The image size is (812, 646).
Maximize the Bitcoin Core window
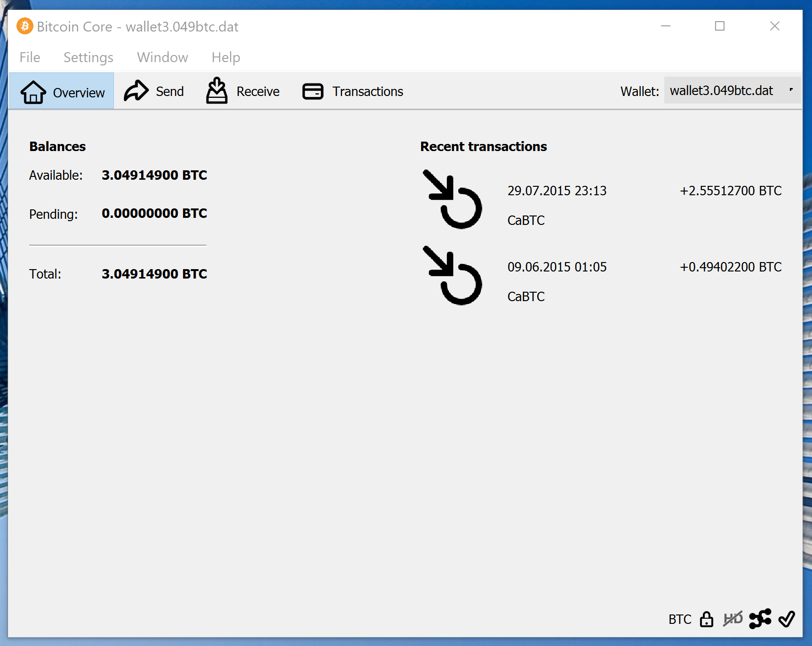click(x=720, y=26)
